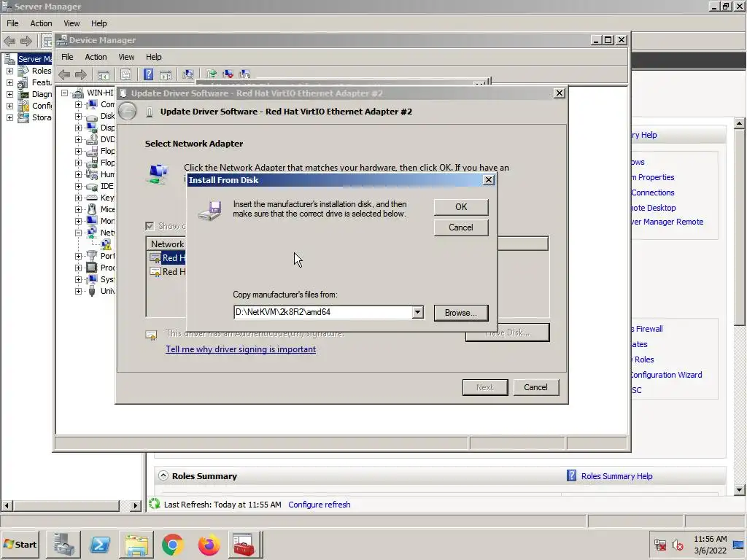The width and height of the screenshot is (747, 560).
Task: Cancel the Update Driver Software wizard
Action: (x=535, y=387)
